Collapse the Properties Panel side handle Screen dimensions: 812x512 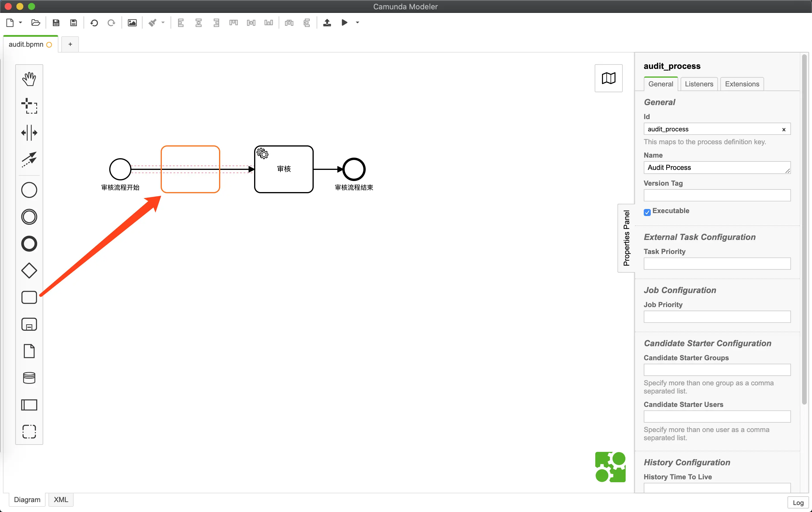tap(626, 238)
